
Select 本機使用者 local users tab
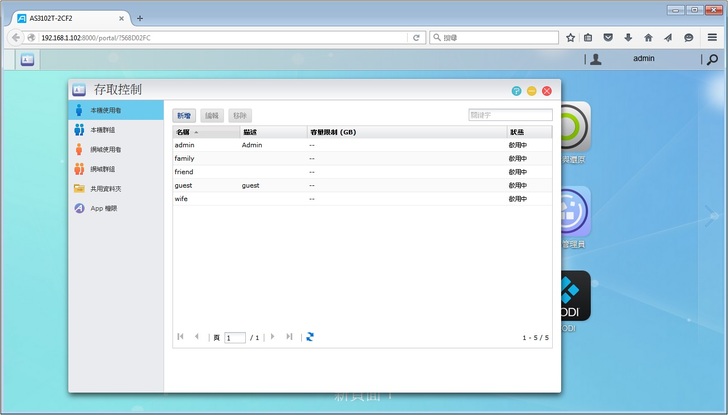click(x=105, y=110)
